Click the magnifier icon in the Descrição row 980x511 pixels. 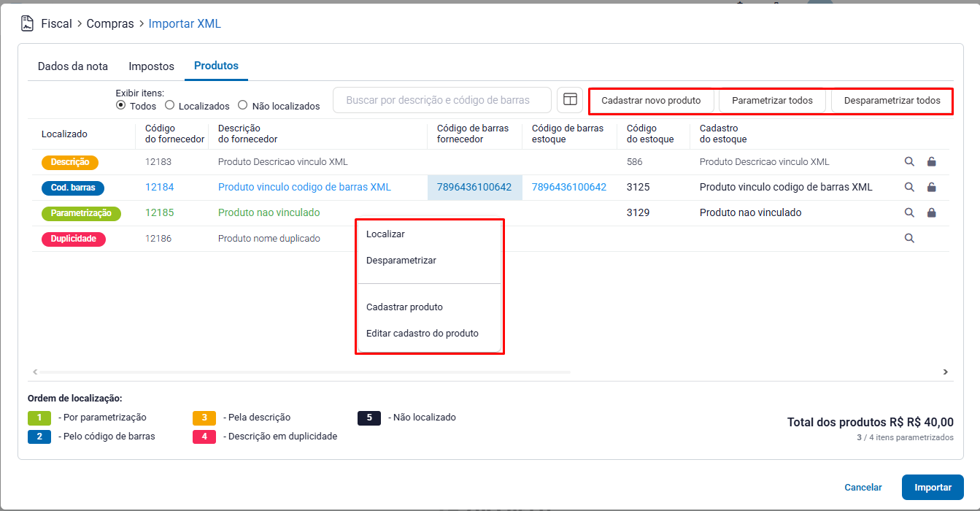pyautogui.click(x=909, y=162)
